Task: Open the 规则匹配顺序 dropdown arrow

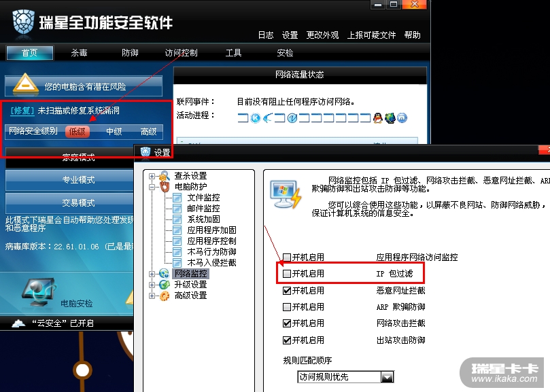Action: [x=388, y=377]
